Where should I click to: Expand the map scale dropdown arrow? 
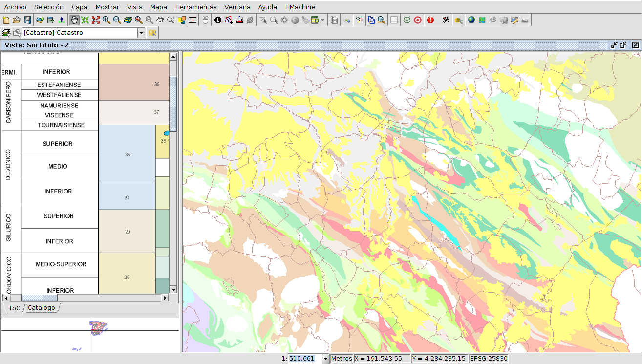326,359
